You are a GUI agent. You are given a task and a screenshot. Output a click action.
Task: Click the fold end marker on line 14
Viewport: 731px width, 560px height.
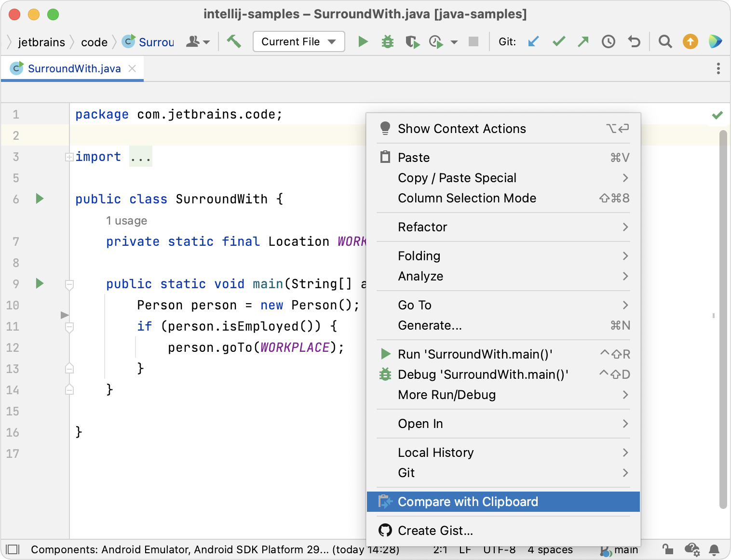69,389
